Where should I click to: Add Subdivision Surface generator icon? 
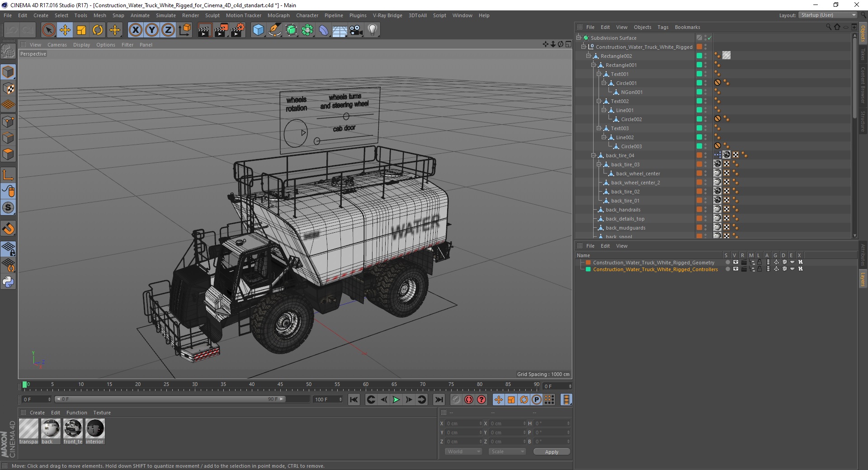coord(291,30)
